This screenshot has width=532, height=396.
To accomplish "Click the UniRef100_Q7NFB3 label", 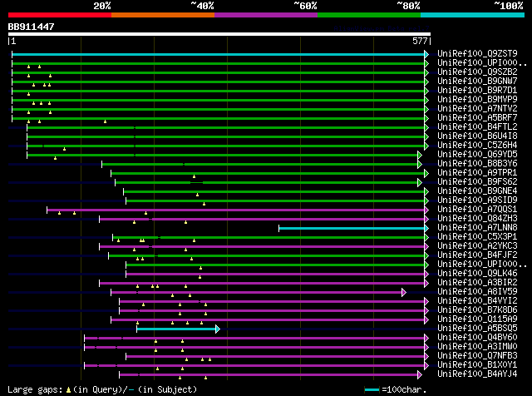I will (x=477, y=356).
